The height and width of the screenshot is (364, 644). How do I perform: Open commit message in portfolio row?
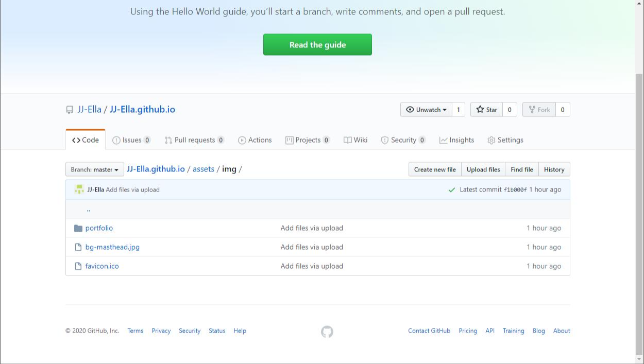(x=312, y=228)
